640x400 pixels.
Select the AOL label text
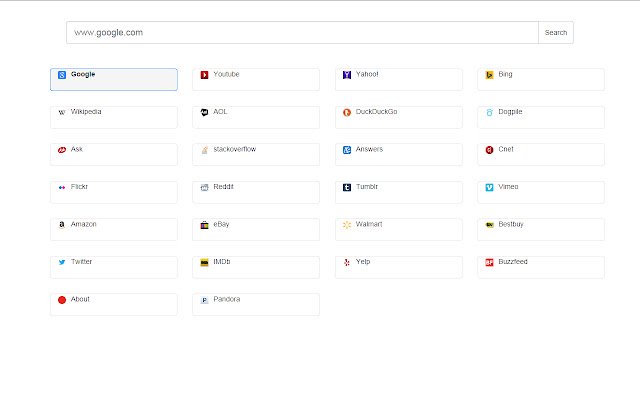point(220,111)
